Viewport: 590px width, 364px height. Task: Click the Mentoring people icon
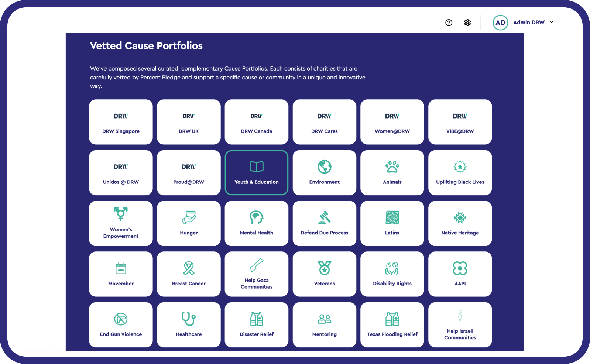pyautogui.click(x=325, y=319)
